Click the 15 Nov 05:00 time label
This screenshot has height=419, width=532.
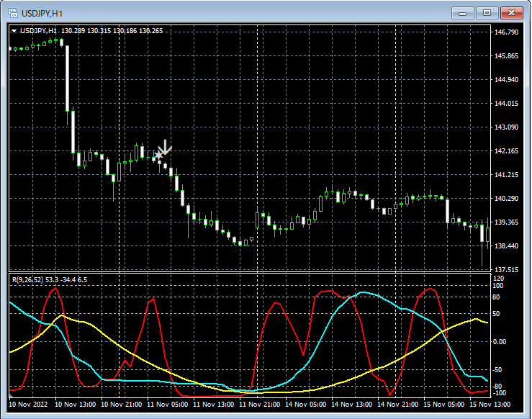(443, 405)
